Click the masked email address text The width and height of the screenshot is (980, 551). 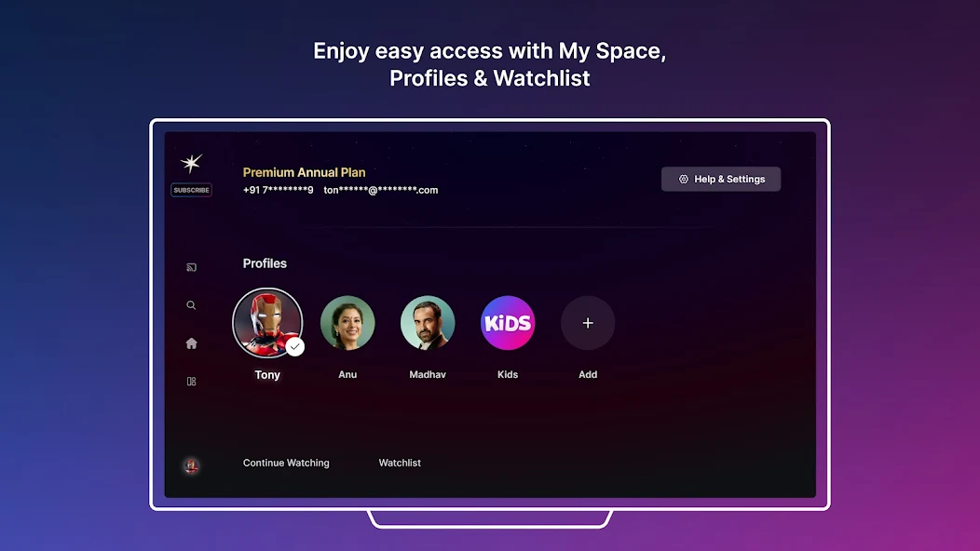[381, 190]
